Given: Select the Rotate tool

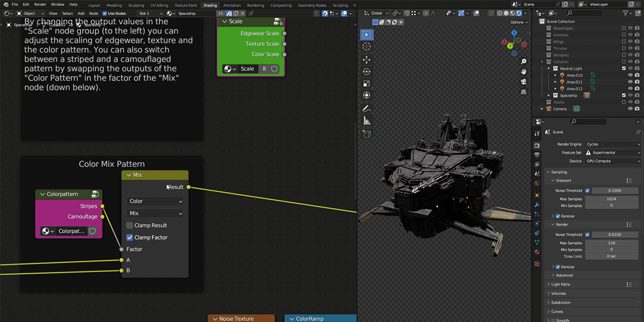Looking at the screenshot, I should (x=367, y=71).
